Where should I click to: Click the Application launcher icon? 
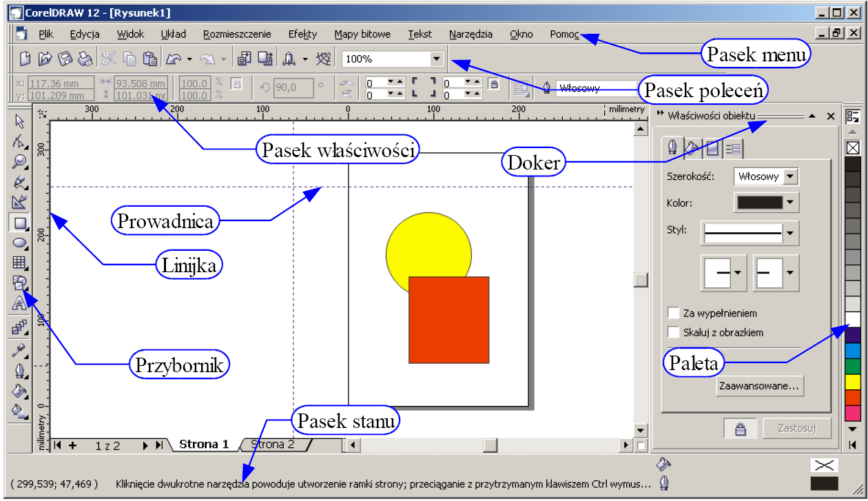click(x=289, y=59)
